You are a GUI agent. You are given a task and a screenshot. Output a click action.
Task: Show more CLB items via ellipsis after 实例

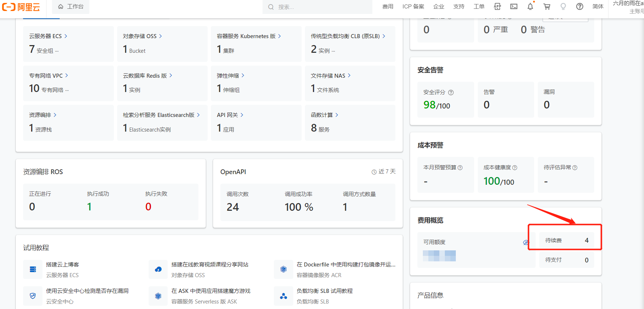pyautogui.click(x=333, y=51)
